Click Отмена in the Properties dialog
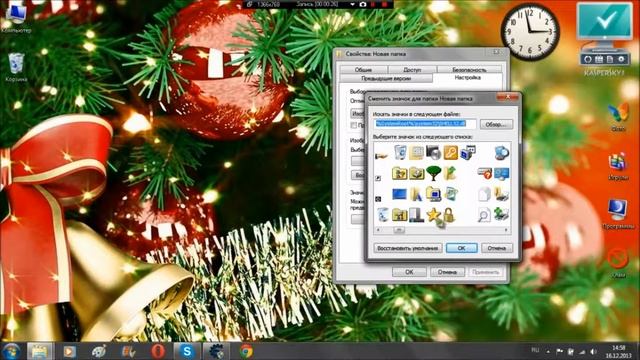Viewport: 640px width, 360px height. pyautogui.click(x=447, y=271)
